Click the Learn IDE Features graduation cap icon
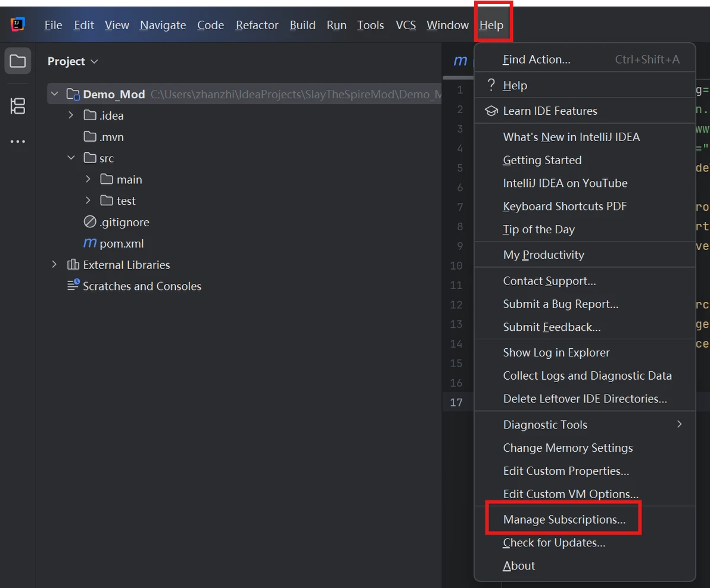710x588 pixels. pos(491,111)
